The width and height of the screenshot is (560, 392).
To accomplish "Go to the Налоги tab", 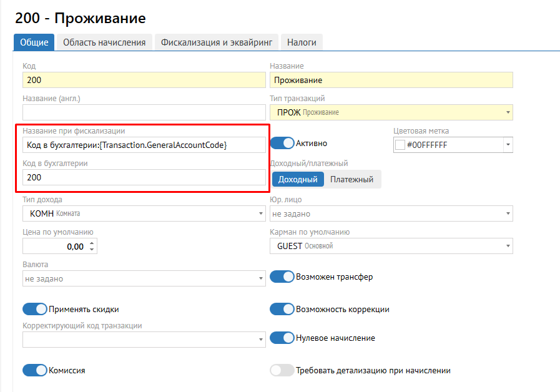I will (x=302, y=42).
